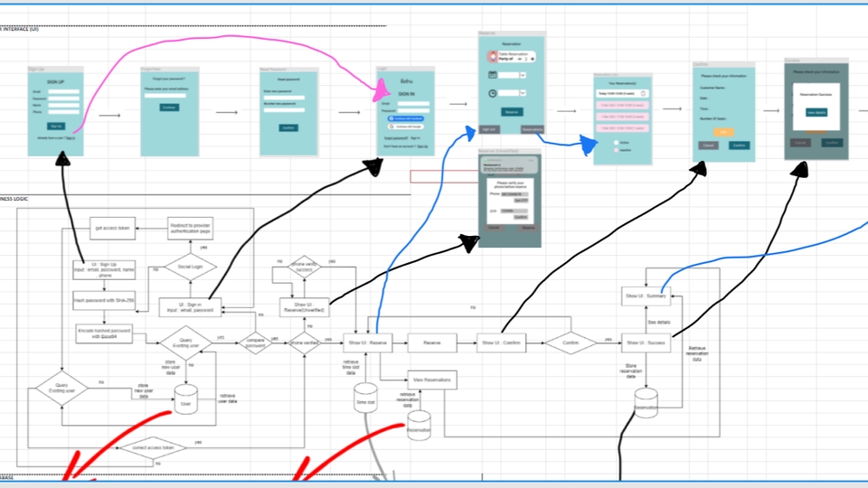The width and height of the screenshot is (868, 488).
Task: Click the Cancel button in Confirm mockup
Action: click(708, 145)
